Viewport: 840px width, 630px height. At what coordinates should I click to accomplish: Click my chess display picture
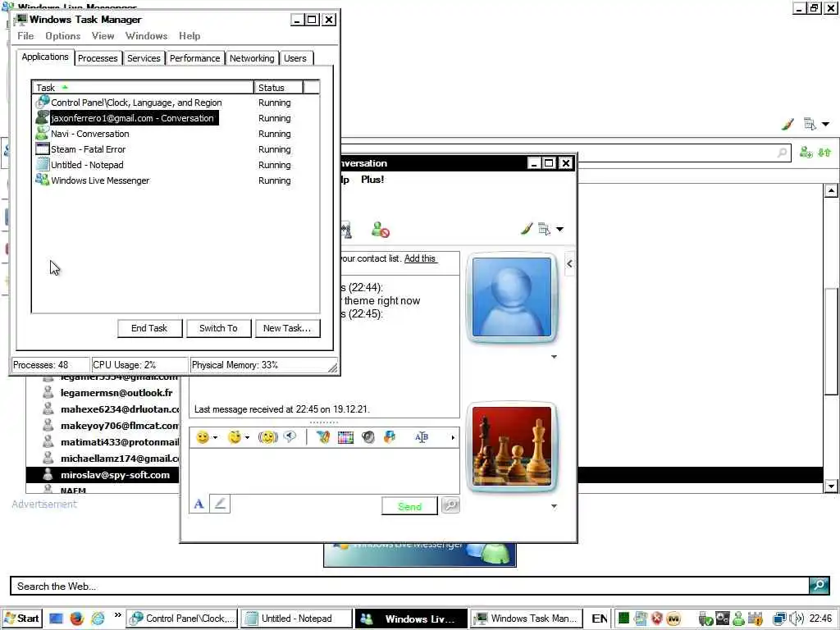(x=512, y=445)
